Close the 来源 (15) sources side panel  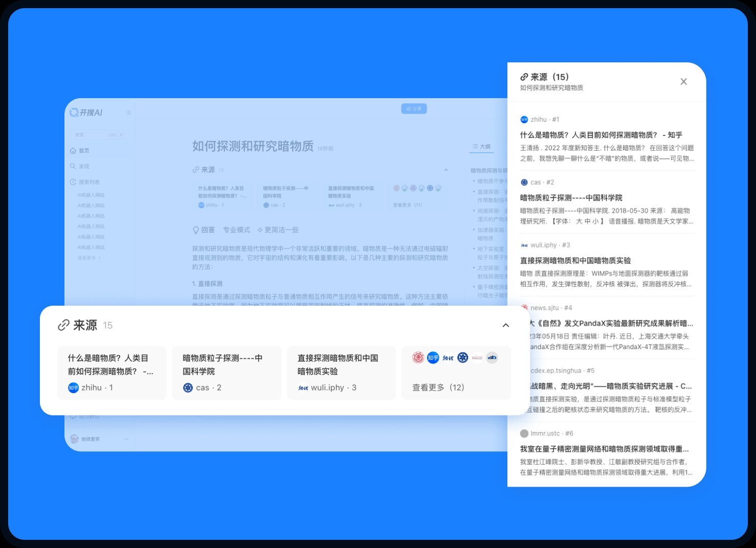tap(683, 82)
